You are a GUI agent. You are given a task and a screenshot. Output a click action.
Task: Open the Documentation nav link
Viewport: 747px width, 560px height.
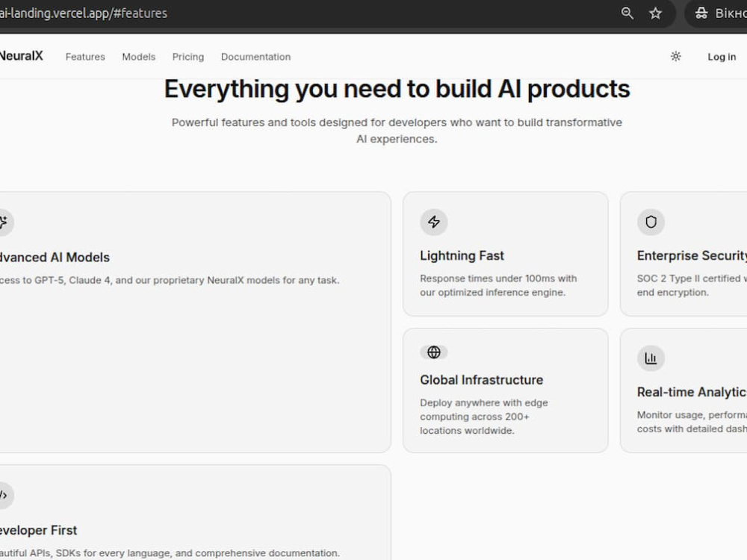click(x=255, y=57)
